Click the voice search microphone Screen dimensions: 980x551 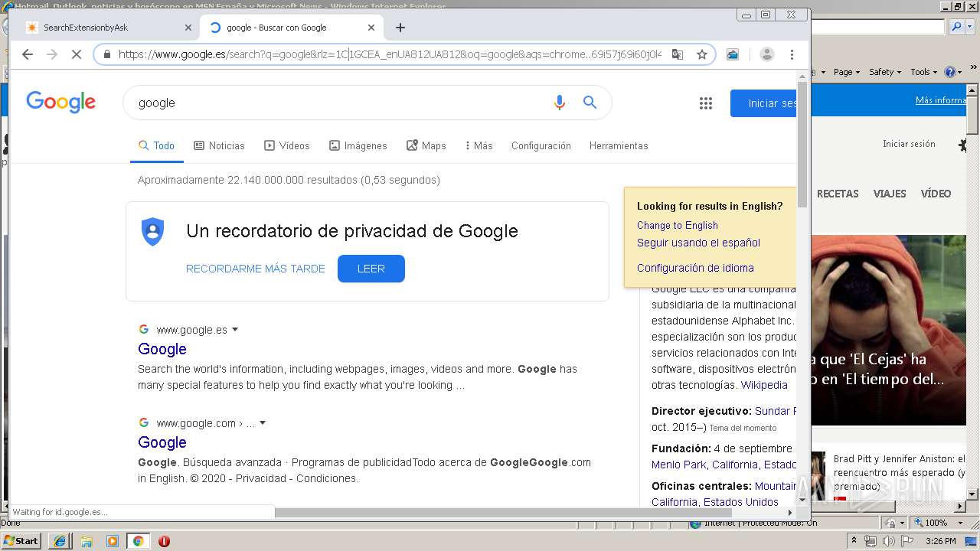tap(560, 103)
